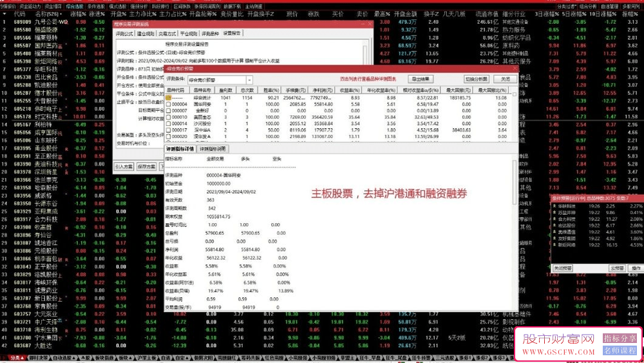The height and width of the screenshot is (363, 644).
Task: Open 数据下载 in the top toolbar
Action: pos(232,6)
